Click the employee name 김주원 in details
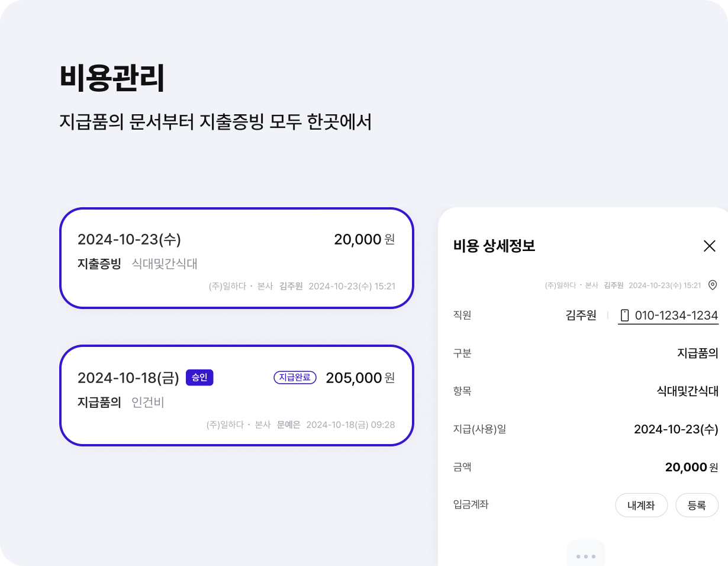 [581, 316]
